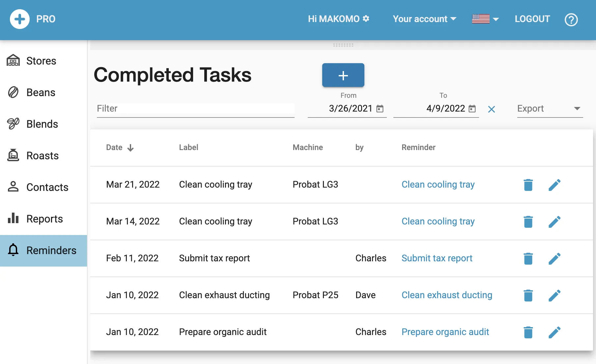
Task: Add a new completed task
Action: pyautogui.click(x=343, y=75)
